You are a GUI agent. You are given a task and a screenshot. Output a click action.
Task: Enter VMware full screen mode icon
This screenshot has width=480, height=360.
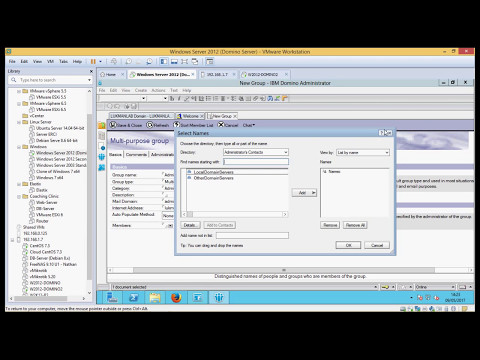(184, 61)
